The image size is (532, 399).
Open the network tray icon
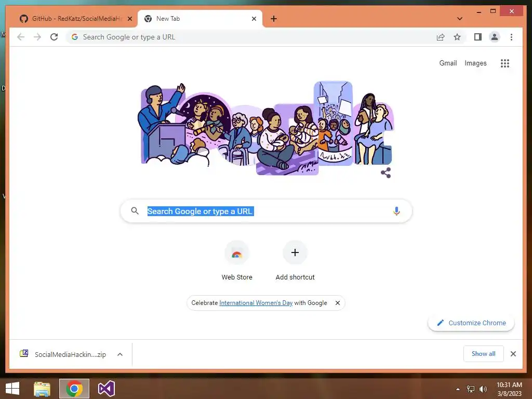click(471, 389)
